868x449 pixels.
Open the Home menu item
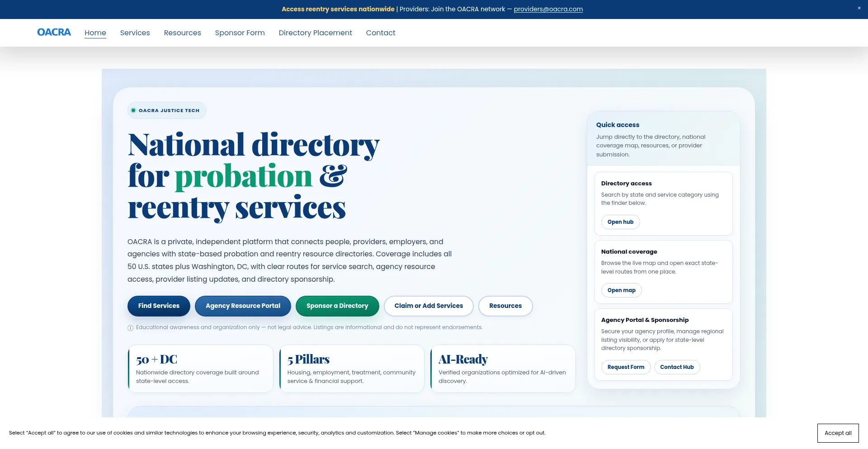click(x=95, y=33)
